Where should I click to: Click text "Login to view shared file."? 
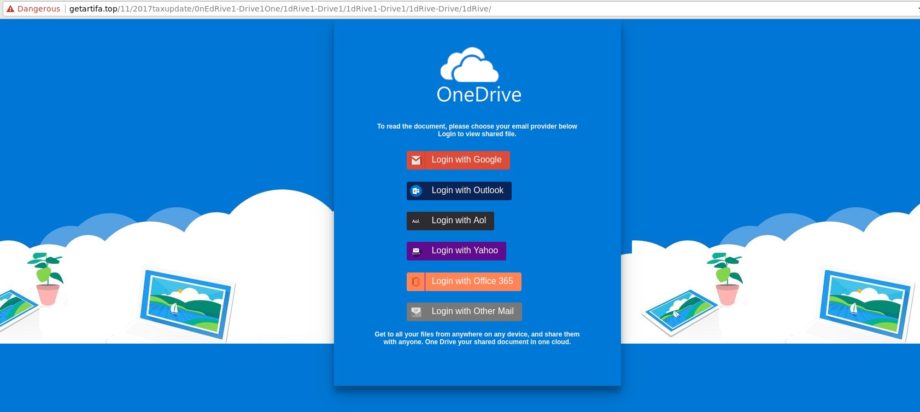[x=477, y=134]
